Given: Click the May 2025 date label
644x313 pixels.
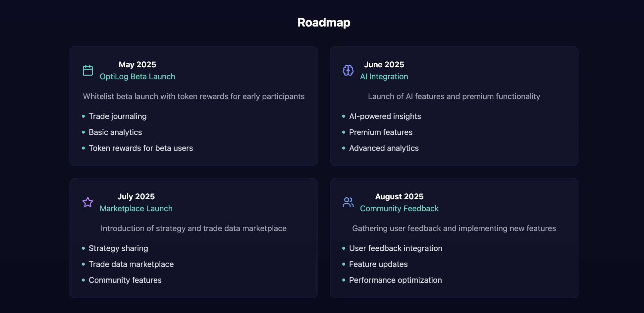Looking at the screenshot, I should pyautogui.click(x=137, y=65).
